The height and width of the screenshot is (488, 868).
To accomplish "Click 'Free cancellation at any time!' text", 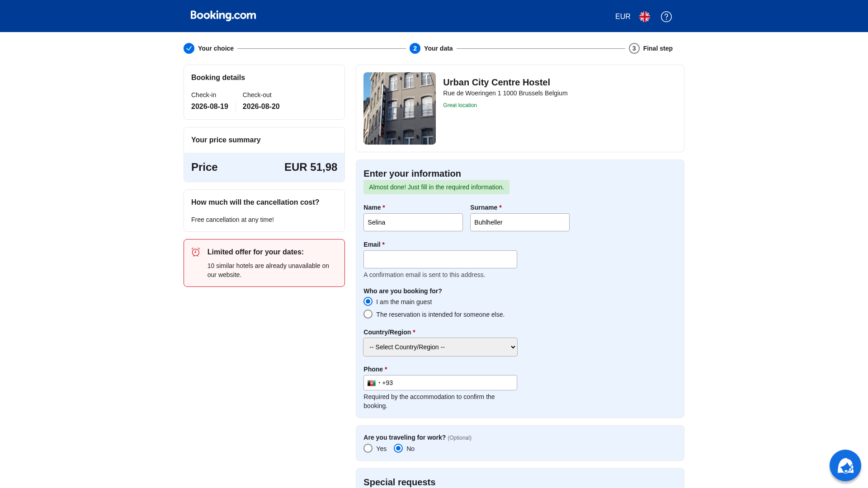I will (232, 220).
